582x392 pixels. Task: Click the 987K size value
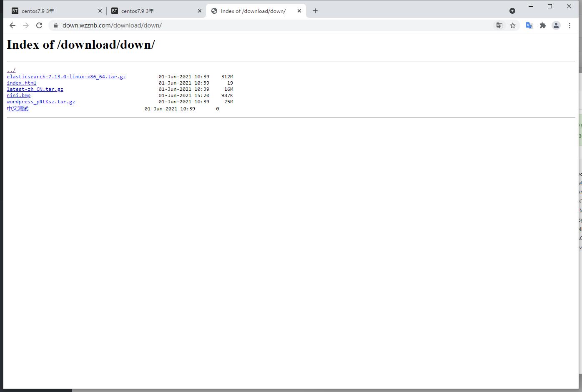pos(227,95)
